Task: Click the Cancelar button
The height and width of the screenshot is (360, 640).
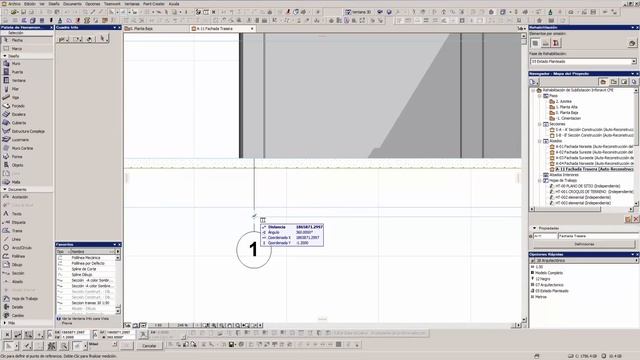Action: (x=149, y=346)
